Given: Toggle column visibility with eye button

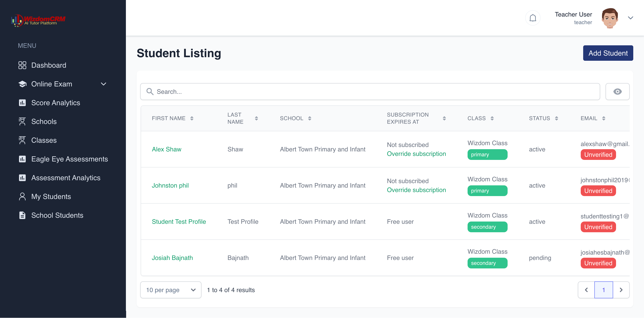Looking at the screenshot, I should point(617,92).
